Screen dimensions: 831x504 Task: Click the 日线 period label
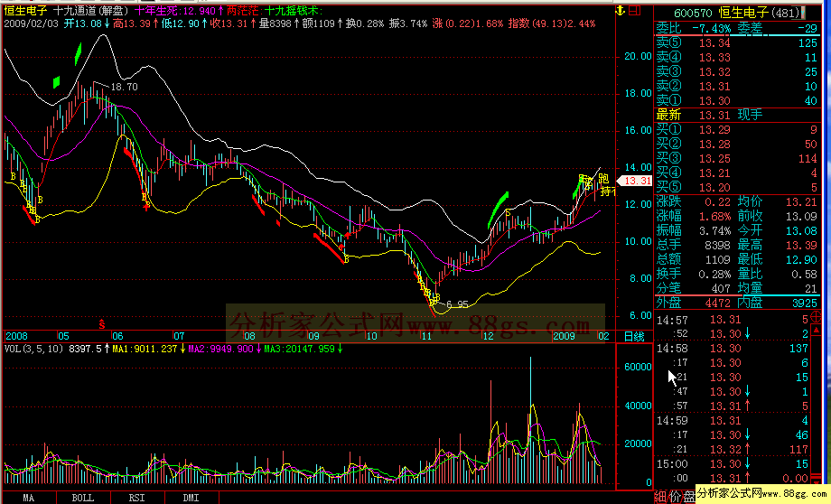634,336
